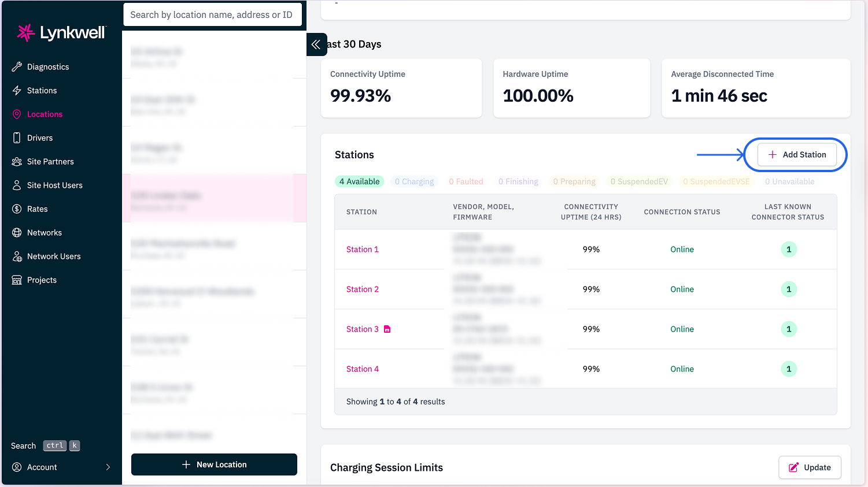Open Diagnostics via the wrench icon
The height and width of the screenshot is (487, 868).
17,67
